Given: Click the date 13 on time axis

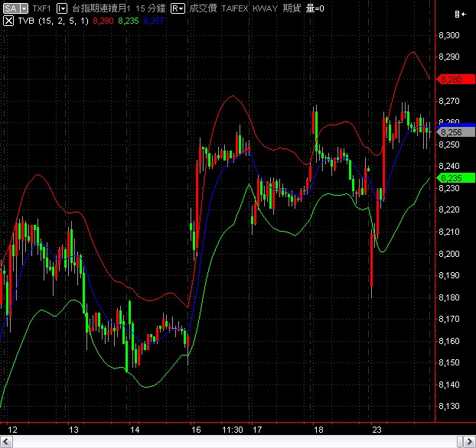Looking at the screenshot, I should click(73, 430).
